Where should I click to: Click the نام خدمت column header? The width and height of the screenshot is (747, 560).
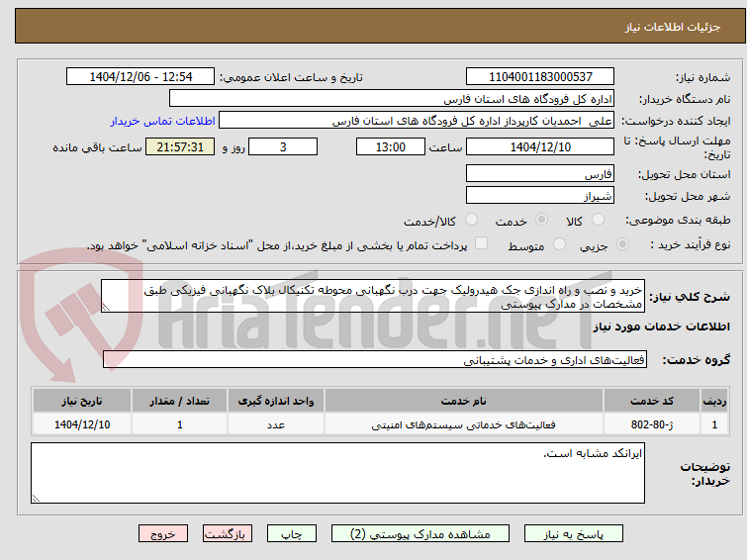click(464, 401)
